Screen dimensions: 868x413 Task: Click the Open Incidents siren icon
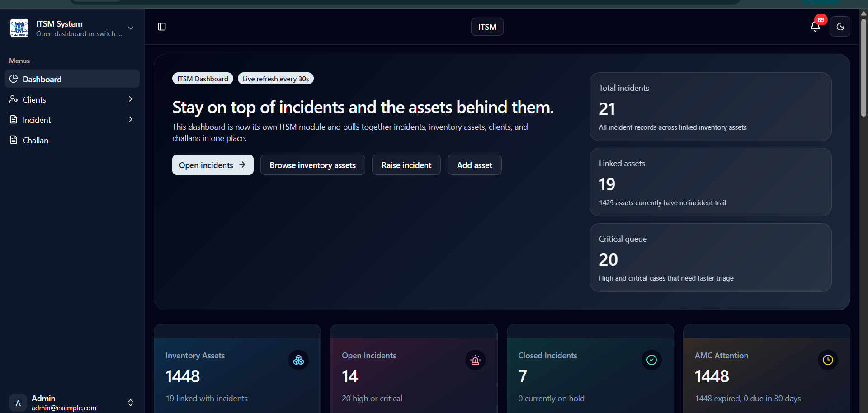click(475, 360)
